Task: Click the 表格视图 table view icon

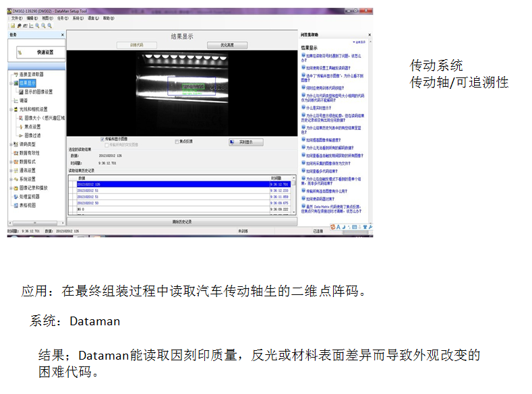Action: 16,205
